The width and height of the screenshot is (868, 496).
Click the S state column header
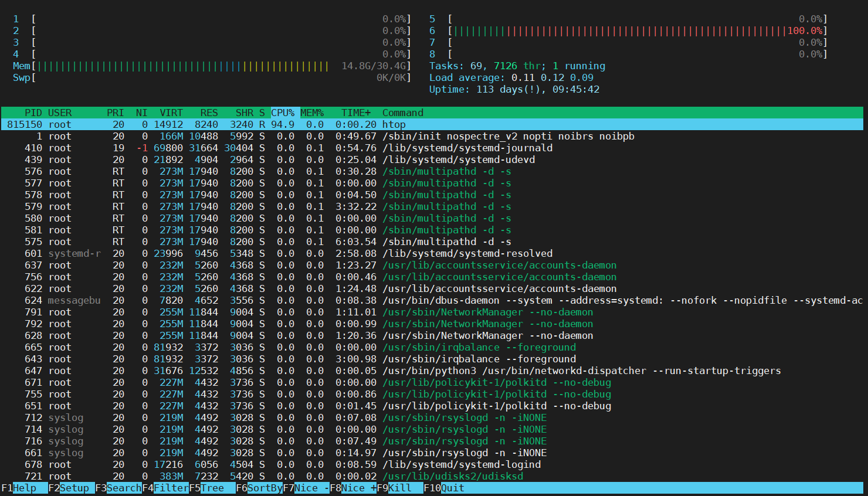(x=262, y=113)
